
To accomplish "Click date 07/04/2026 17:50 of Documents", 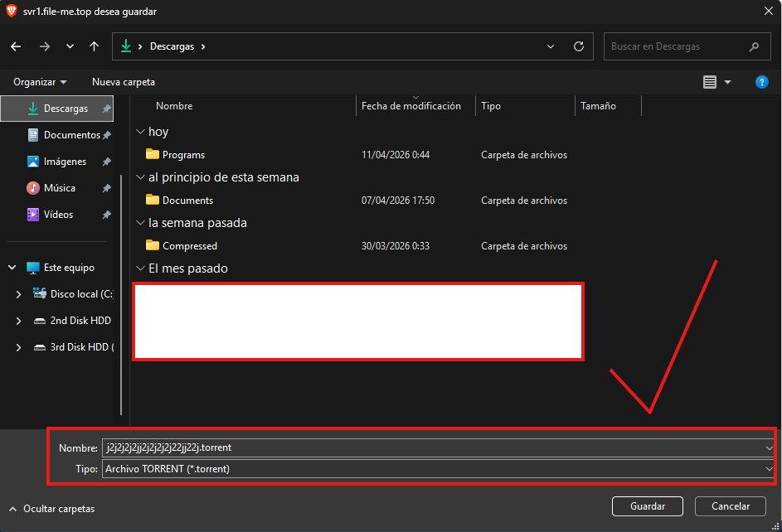I will click(x=398, y=201).
